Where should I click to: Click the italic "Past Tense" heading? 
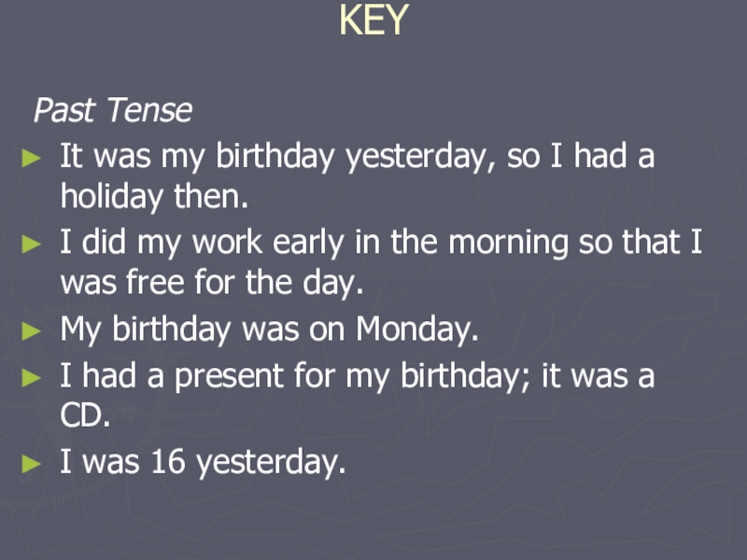coord(112,112)
